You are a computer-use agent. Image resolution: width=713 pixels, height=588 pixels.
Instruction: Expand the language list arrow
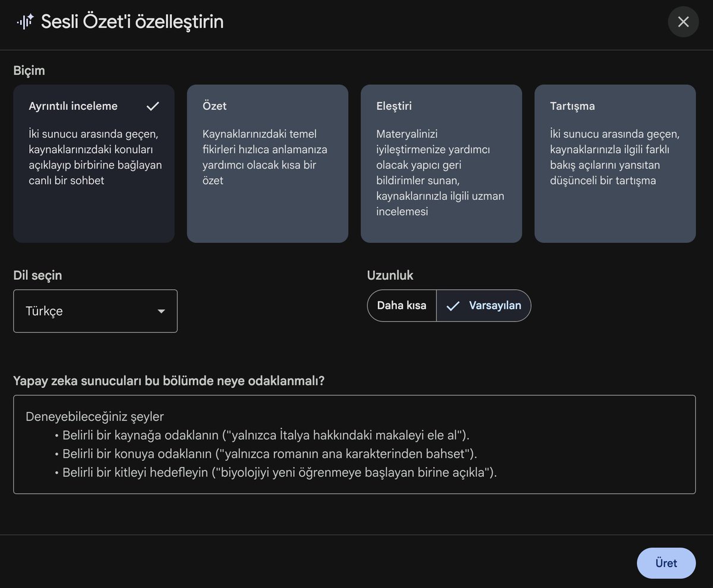pyautogui.click(x=161, y=311)
